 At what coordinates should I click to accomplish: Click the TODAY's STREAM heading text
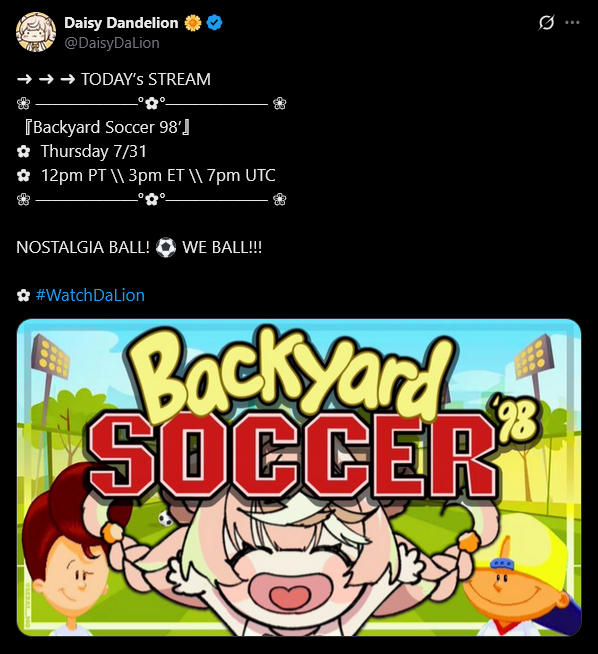click(x=146, y=79)
